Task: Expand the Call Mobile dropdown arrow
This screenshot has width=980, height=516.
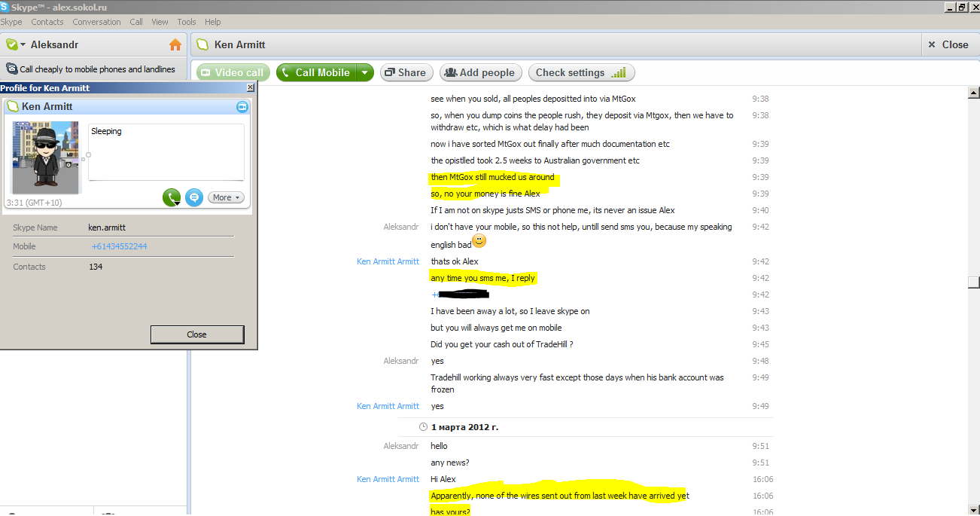Action: [365, 72]
